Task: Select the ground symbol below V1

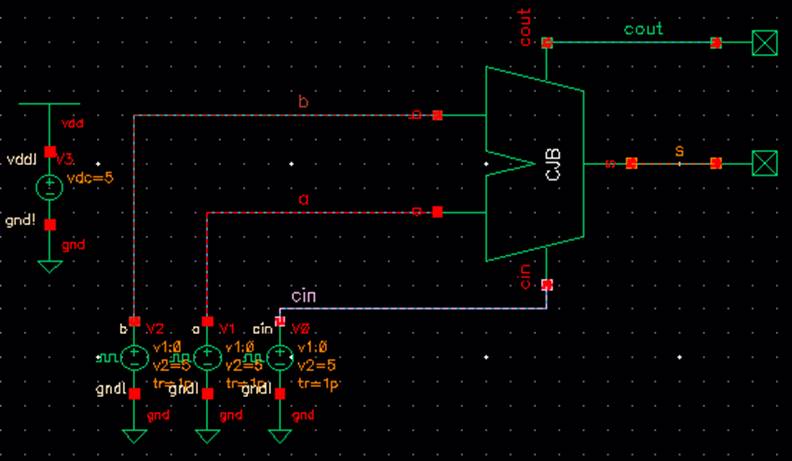Action: point(207,436)
